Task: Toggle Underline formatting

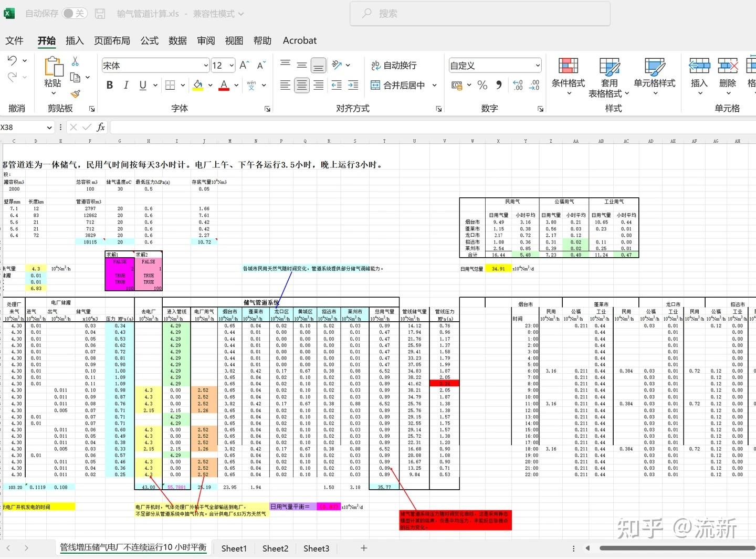Action: coord(143,85)
